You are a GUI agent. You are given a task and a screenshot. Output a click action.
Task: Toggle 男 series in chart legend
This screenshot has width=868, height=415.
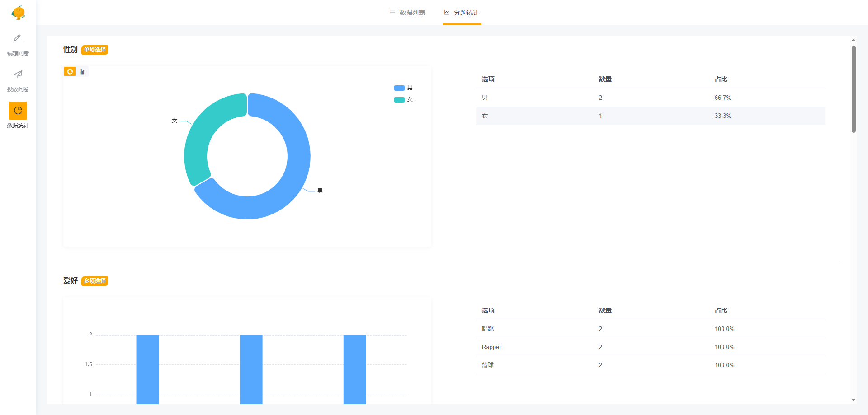(x=403, y=88)
